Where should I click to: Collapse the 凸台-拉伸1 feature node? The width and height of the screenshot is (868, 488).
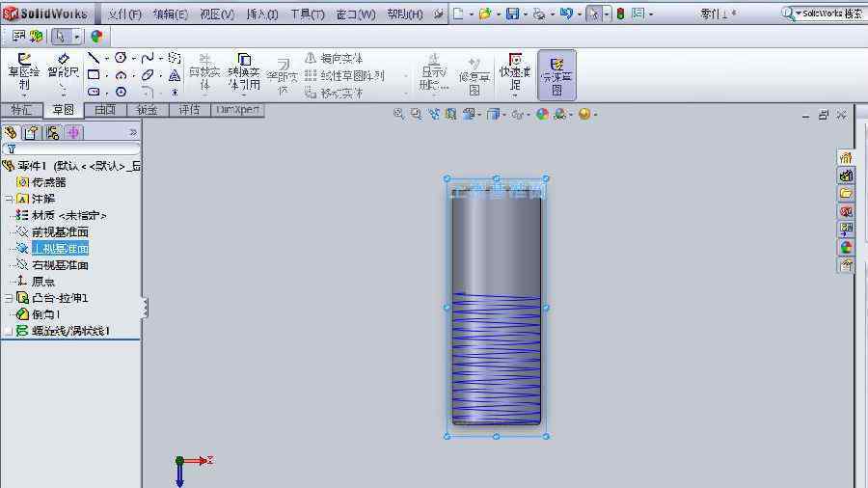click(9, 298)
